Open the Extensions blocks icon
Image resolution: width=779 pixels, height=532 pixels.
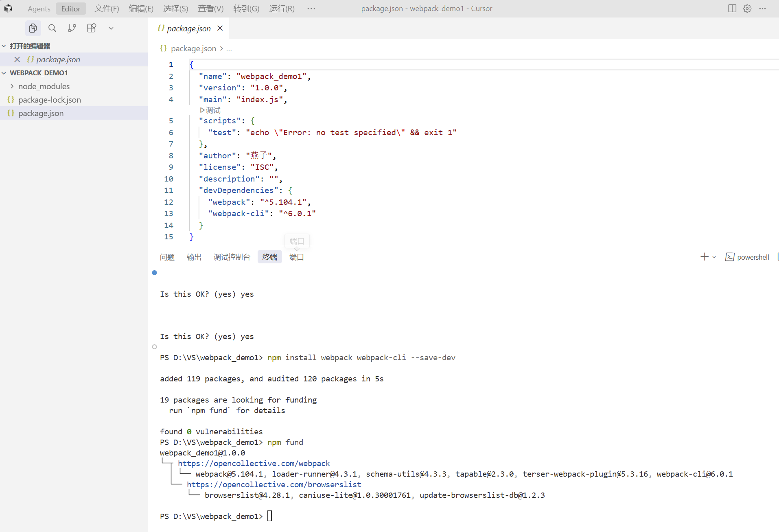click(x=92, y=28)
